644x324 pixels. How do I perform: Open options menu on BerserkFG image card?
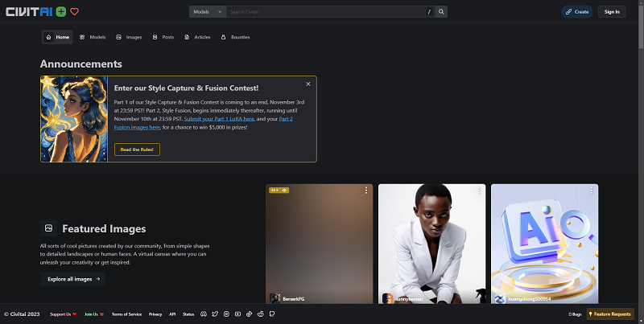coord(366,191)
